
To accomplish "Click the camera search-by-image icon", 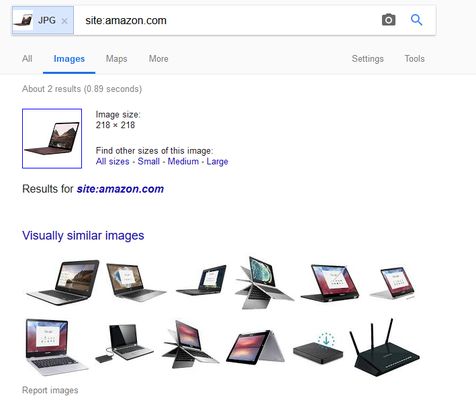I will coord(388,20).
